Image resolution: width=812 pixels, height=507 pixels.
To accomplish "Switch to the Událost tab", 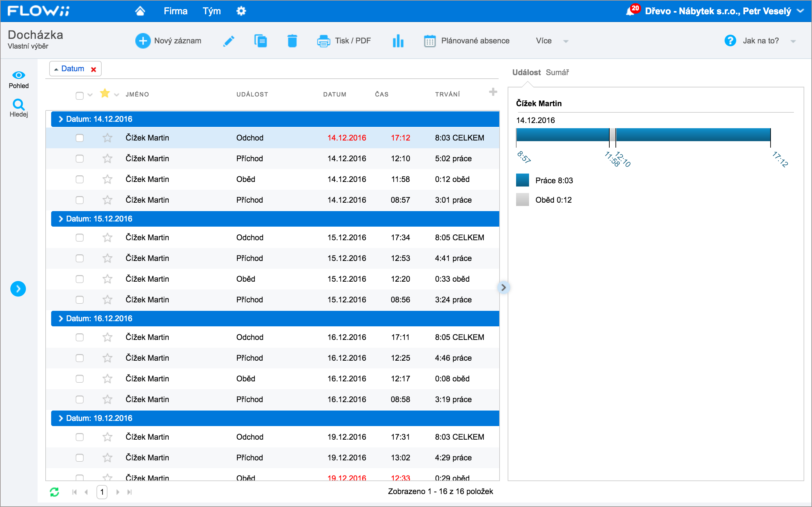I will [526, 73].
